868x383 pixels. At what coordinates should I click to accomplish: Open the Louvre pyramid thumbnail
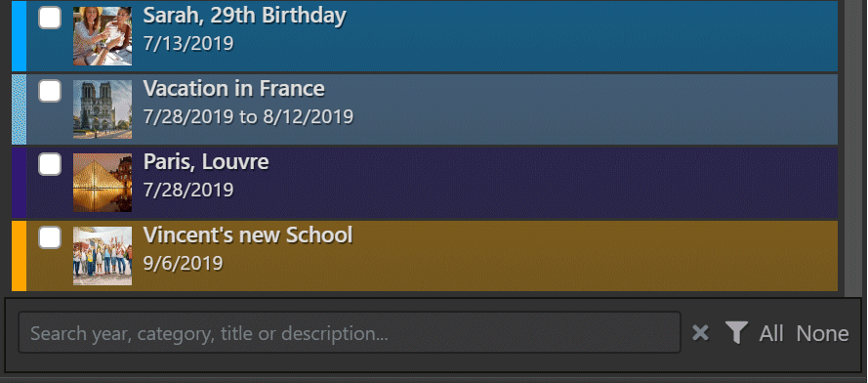[x=103, y=183]
